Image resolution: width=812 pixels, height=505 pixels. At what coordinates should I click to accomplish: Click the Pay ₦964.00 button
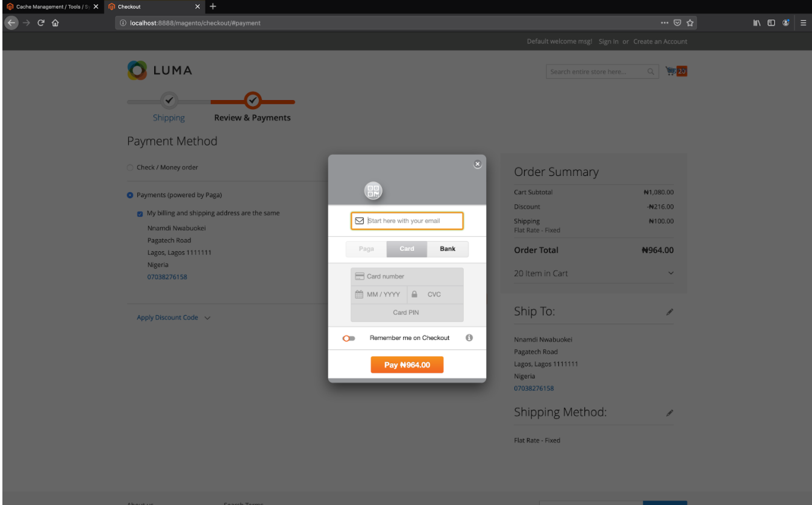pyautogui.click(x=407, y=365)
